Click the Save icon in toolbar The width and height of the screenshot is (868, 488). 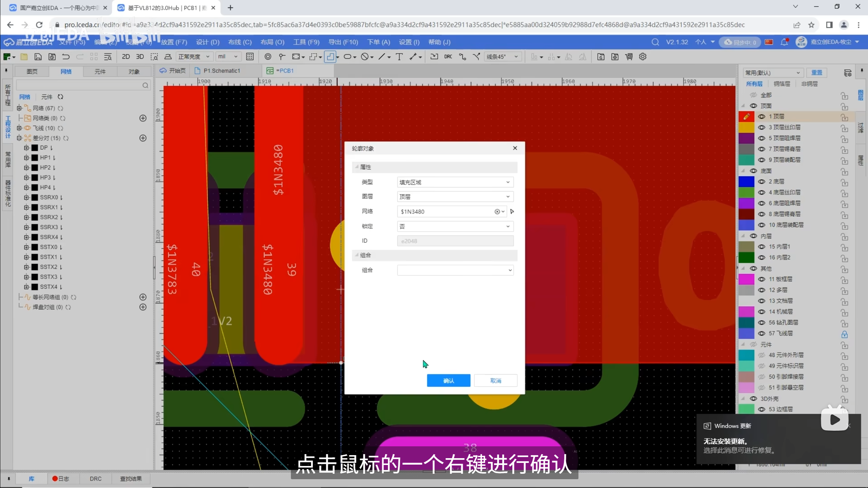click(x=38, y=57)
